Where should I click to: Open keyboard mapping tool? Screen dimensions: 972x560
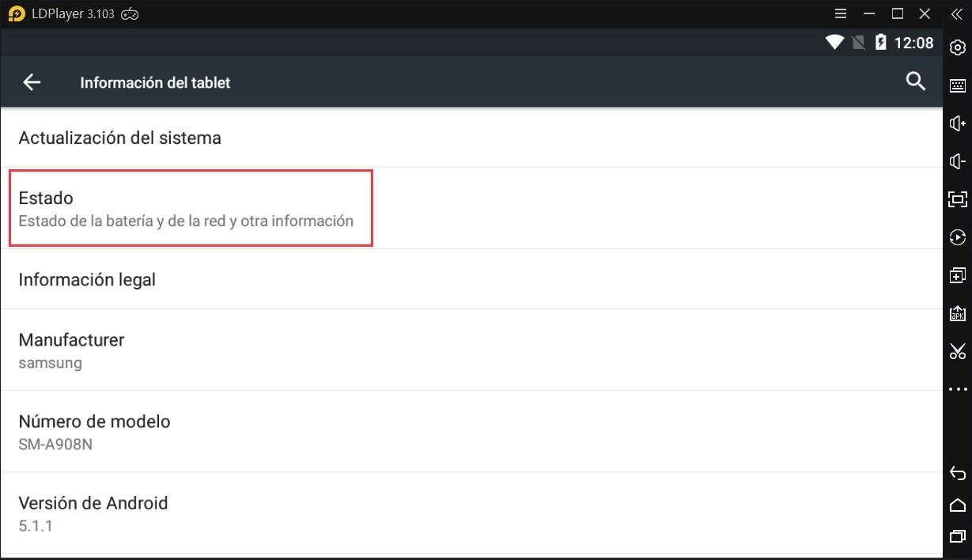click(957, 85)
